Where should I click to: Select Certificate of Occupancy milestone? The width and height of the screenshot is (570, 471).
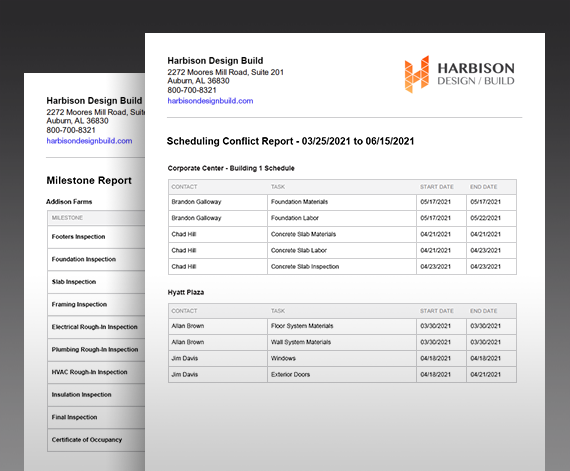pos(87,440)
